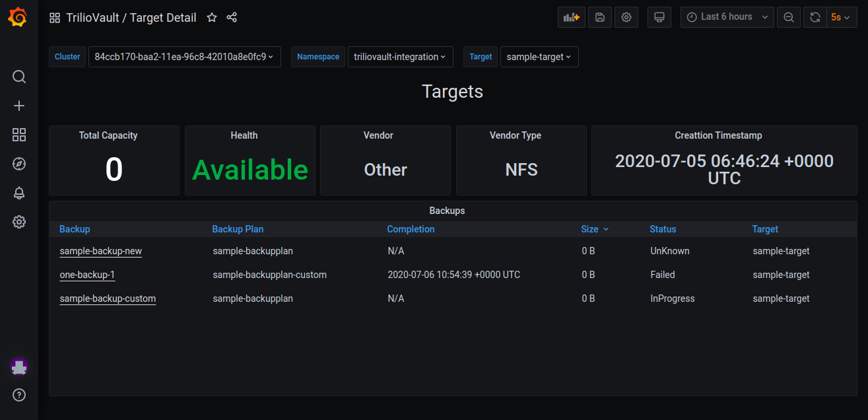Click the dashboard grid icon beside title
This screenshot has width=868, height=420.
pyautogui.click(x=55, y=18)
